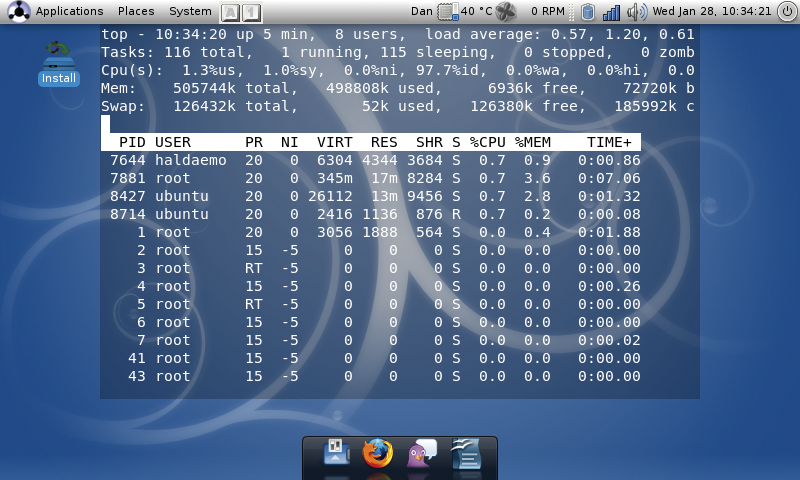This screenshot has height=480, width=800.
Task: Click the %CPU column header
Action: [x=488, y=142]
